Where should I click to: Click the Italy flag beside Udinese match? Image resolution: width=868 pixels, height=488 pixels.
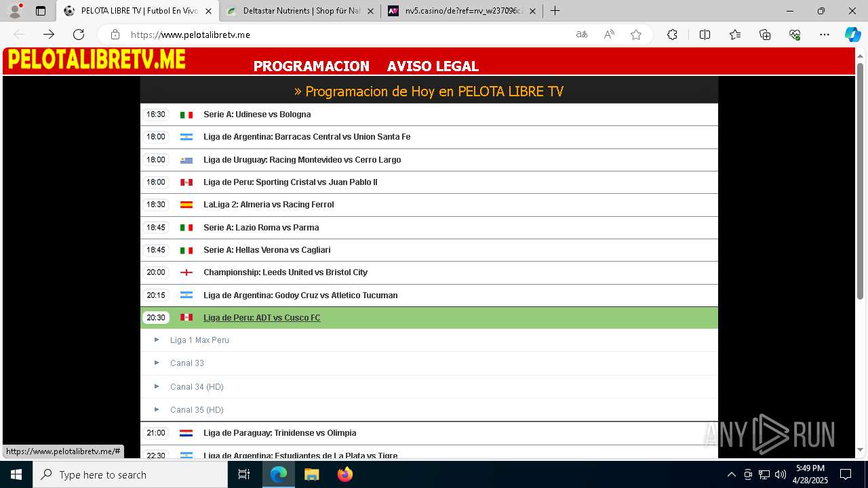point(186,115)
